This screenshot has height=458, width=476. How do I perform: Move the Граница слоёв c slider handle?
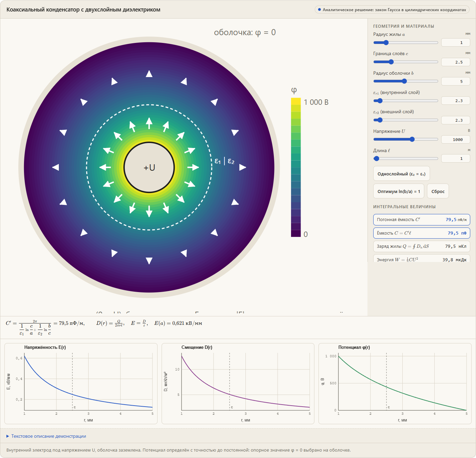click(x=391, y=62)
